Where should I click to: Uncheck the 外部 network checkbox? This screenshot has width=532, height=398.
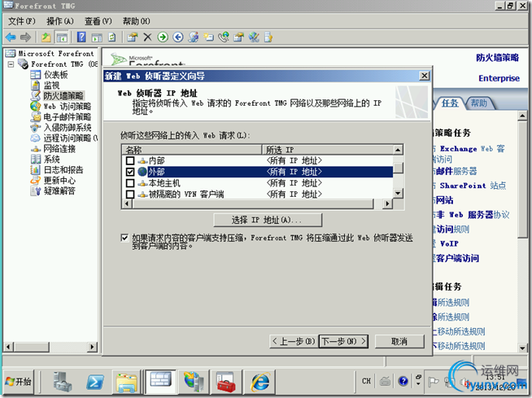click(130, 172)
